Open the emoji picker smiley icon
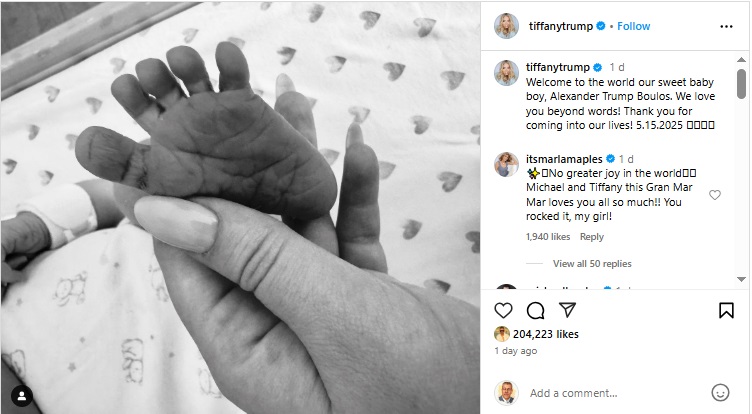The image size is (752, 414). pos(720,392)
